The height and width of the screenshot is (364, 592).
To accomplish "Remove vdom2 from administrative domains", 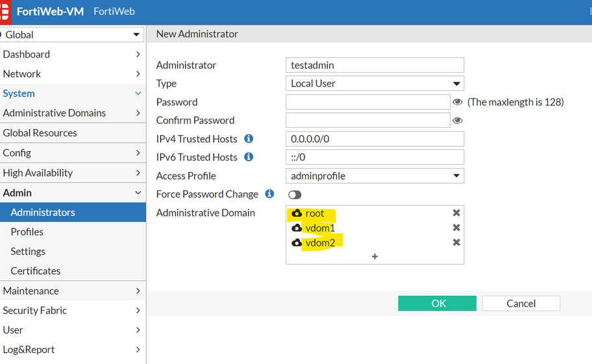I will [456, 243].
